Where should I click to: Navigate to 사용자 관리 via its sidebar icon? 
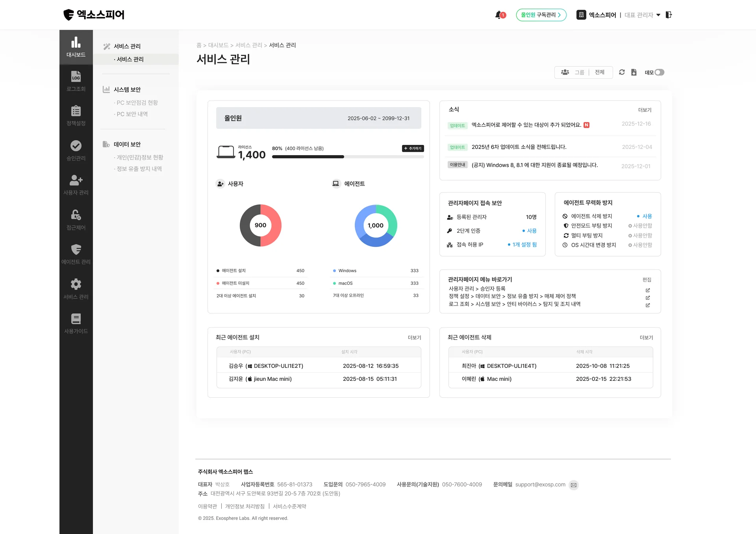coord(76,184)
